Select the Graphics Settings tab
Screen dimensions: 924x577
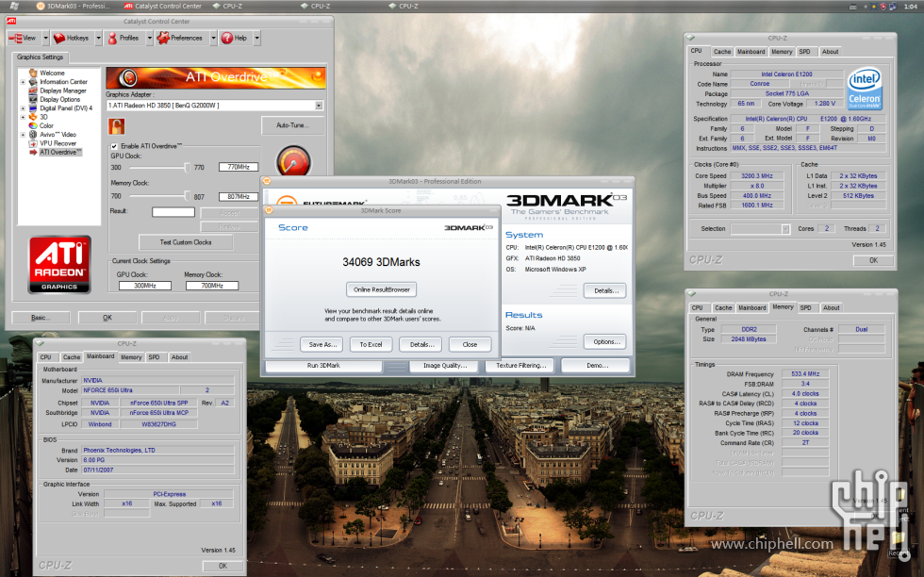pos(40,58)
